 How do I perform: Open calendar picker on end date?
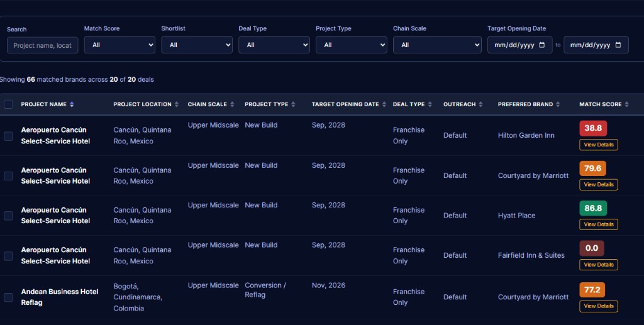coord(618,45)
